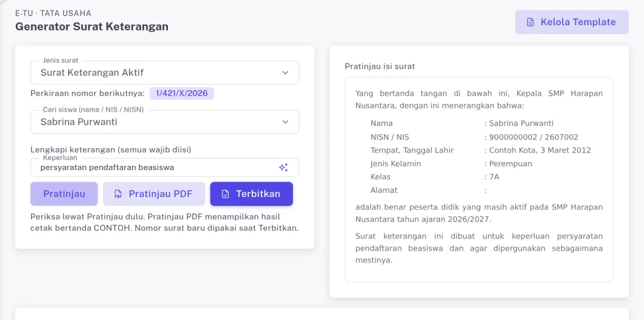Click the 'Perkiraan nomor berikutnya:' label

[x=87, y=93]
